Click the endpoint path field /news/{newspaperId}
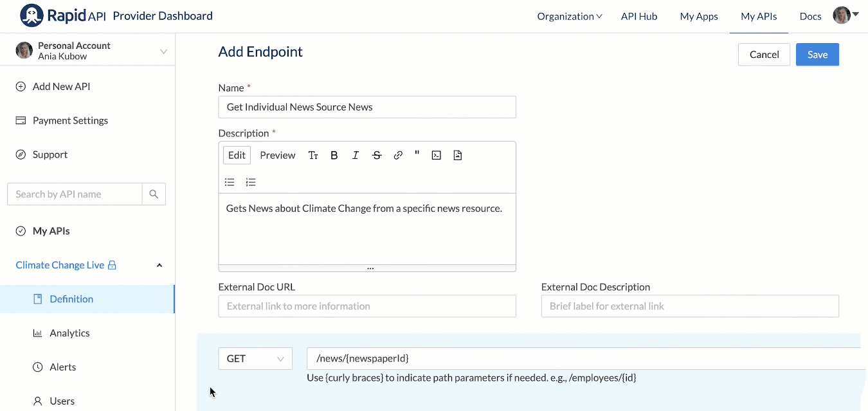 click(586, 359)
